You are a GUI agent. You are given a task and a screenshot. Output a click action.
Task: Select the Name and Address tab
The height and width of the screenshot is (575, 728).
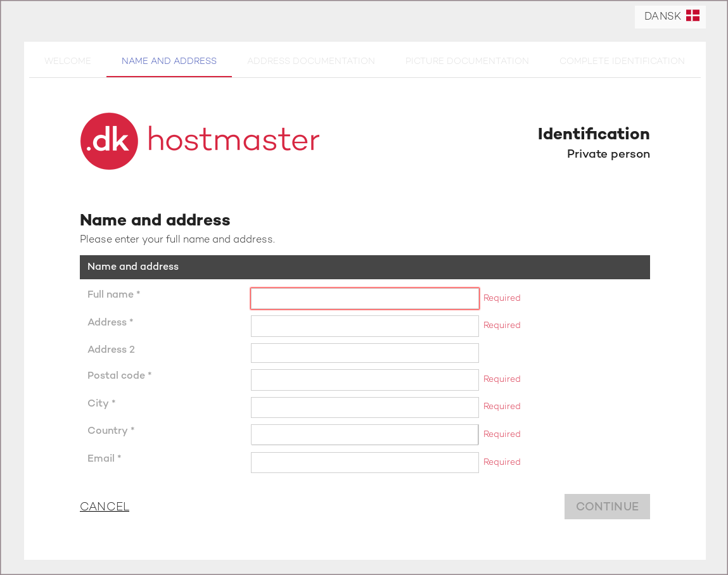click(169, 61)
